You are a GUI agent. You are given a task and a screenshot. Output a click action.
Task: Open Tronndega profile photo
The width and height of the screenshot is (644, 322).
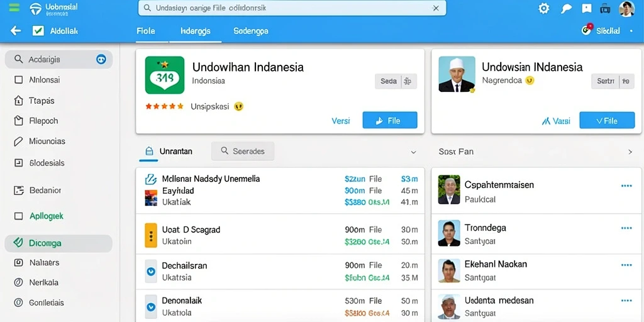[449, 233]
